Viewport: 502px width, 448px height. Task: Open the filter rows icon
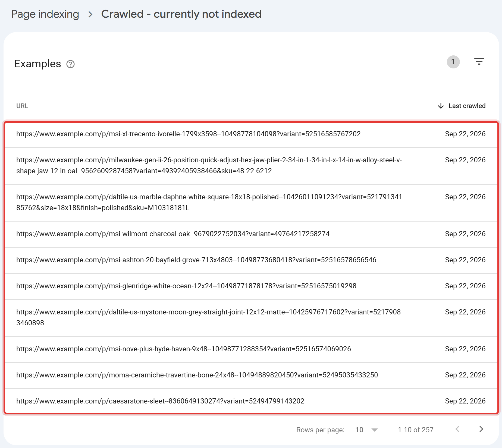tap(479, 61)
